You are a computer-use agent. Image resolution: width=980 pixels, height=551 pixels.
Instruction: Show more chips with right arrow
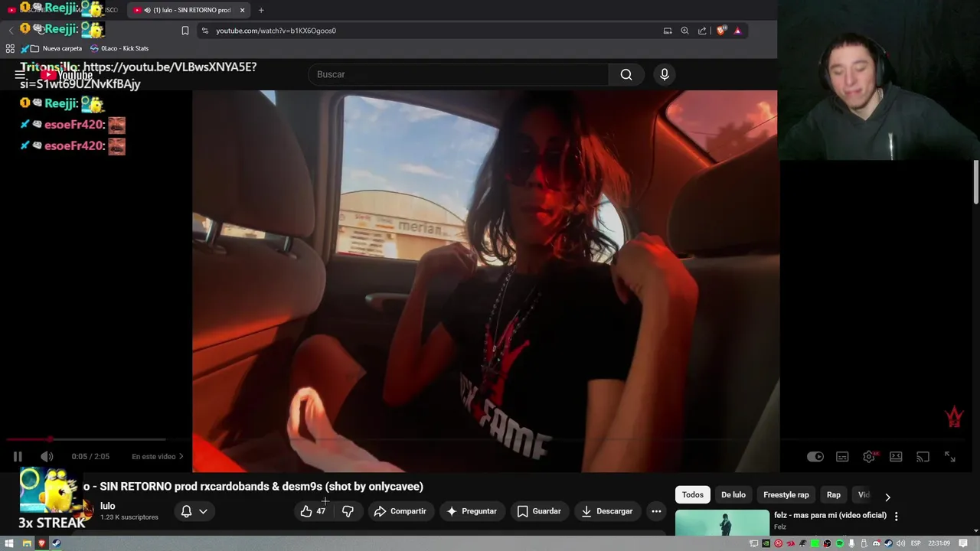tap(887, 497)
